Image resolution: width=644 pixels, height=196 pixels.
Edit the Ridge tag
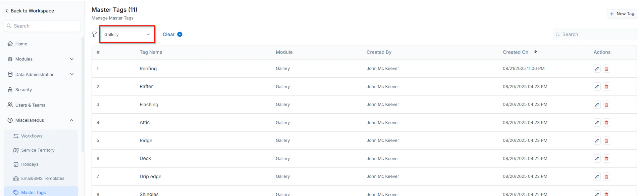point(597,141)
